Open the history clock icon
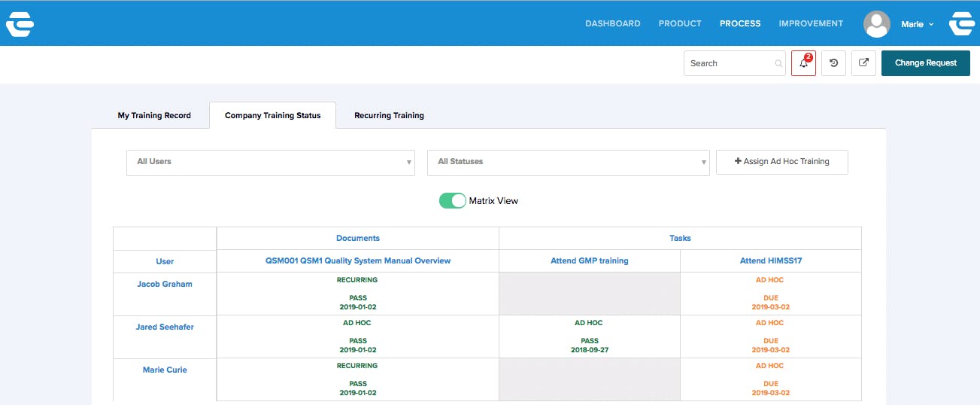The image size is (980, 405). pos(833,63)
